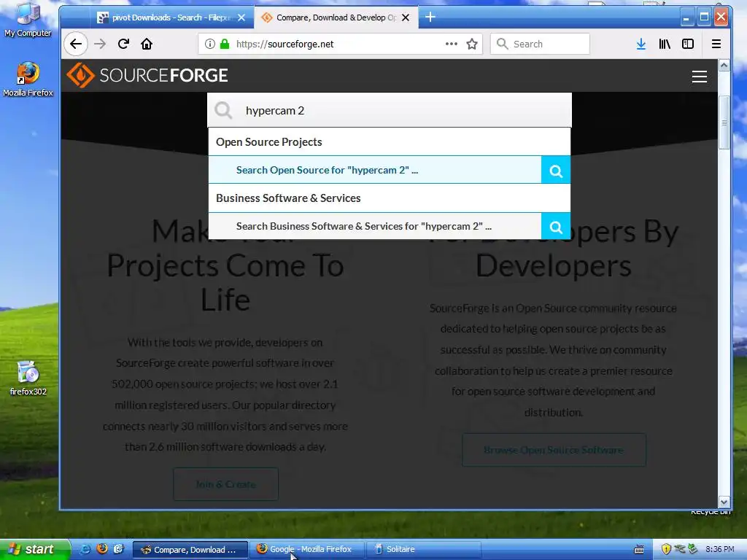Click the security shield tray icon
This screenshot has width=747, height=560.
pos(666,549)
